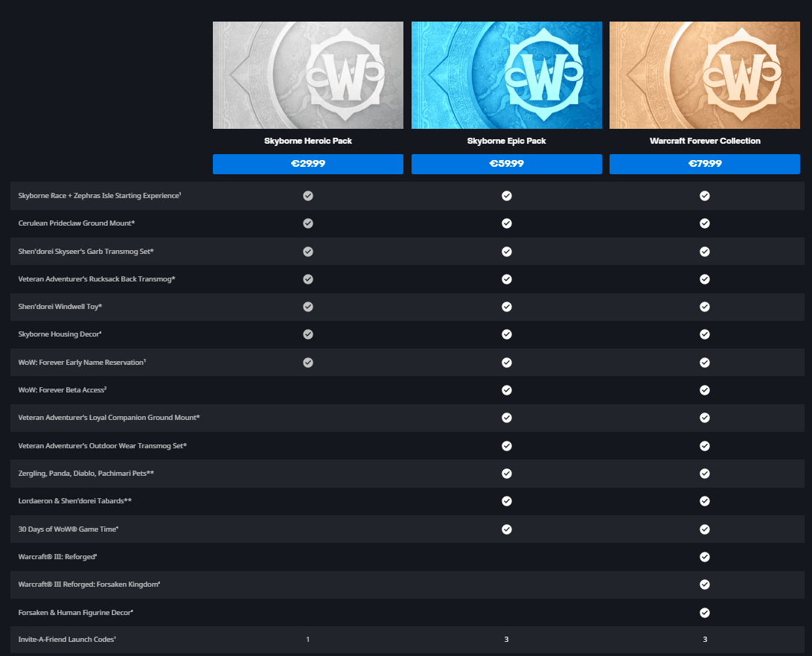812x656 pixels.
Task: Click Veteran Adventurer's Loyal Companion Ground Mount label
Action: coord(109,418)
